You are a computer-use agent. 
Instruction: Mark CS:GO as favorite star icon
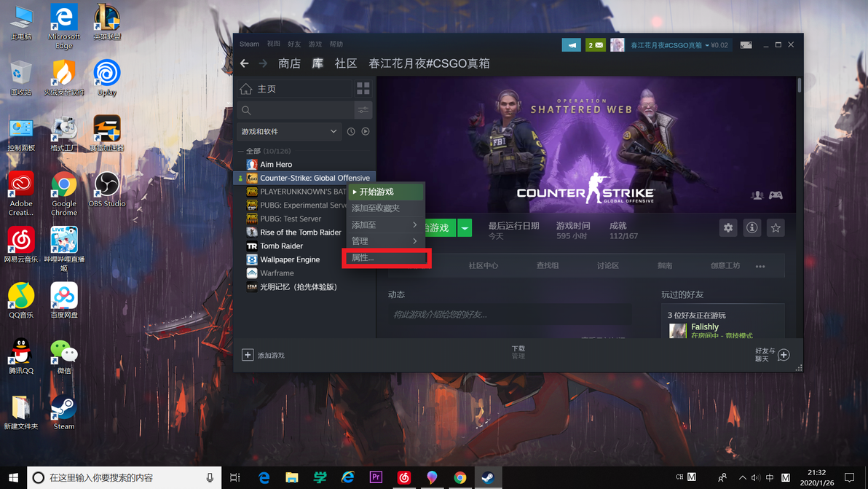coord(776,227)
